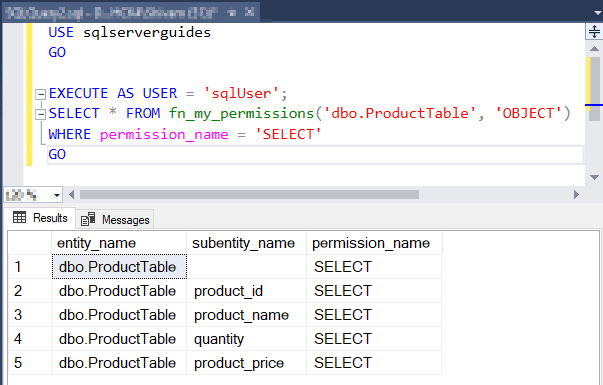
Task: Click the fn_my_permissions function name
Action: [x=242, y=113]
